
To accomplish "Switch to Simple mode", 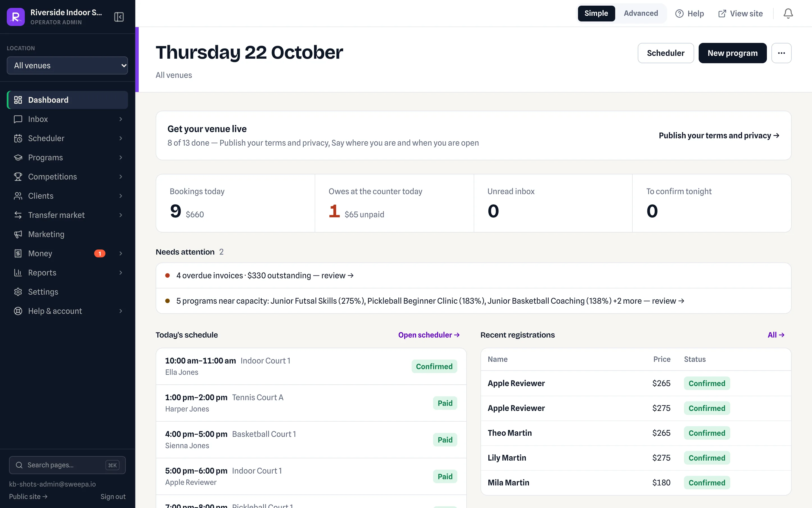I will click(x=596, y=14).
